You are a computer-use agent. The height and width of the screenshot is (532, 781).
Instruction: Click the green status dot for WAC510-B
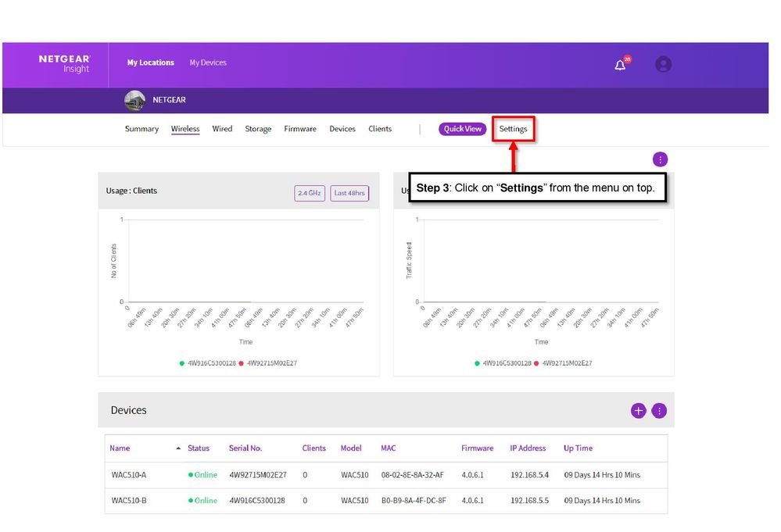[x=190, y=500]
